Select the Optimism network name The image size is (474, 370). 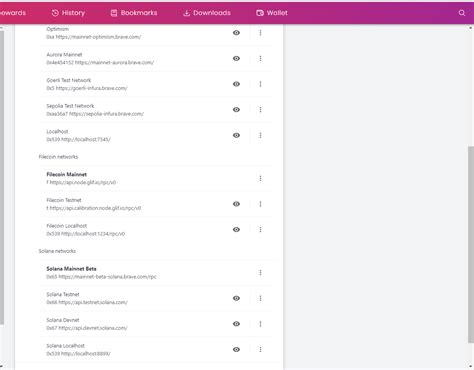coord(58,29)
